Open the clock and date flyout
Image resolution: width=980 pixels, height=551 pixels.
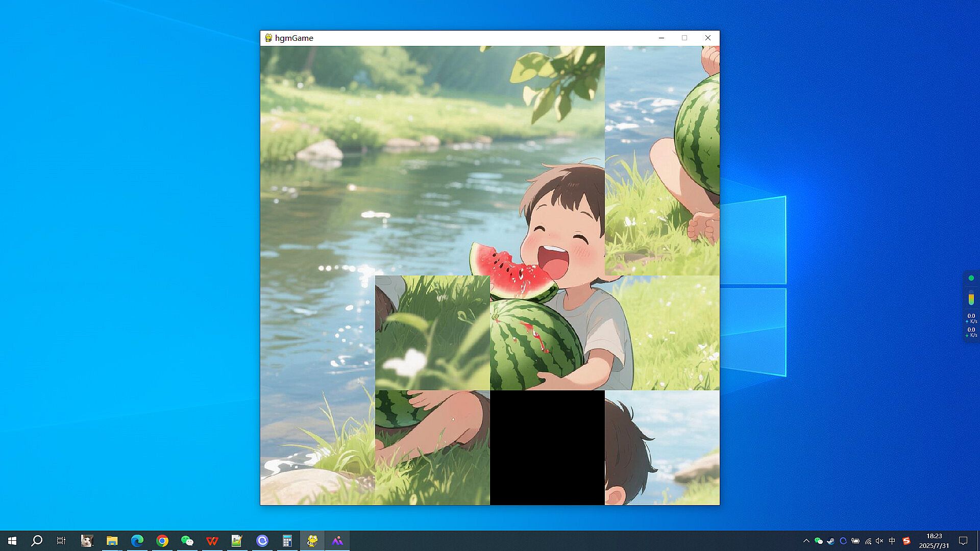point(934,541)
